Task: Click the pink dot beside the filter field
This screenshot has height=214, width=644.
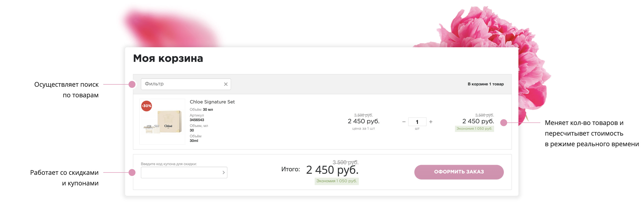Action: [x=132, y=84]
